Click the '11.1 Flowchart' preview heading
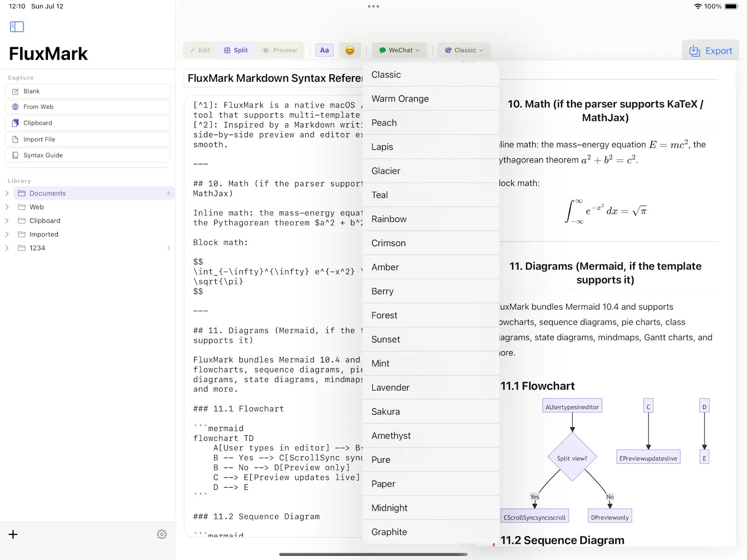The image size is (747, 560). (x=537, y=386)
